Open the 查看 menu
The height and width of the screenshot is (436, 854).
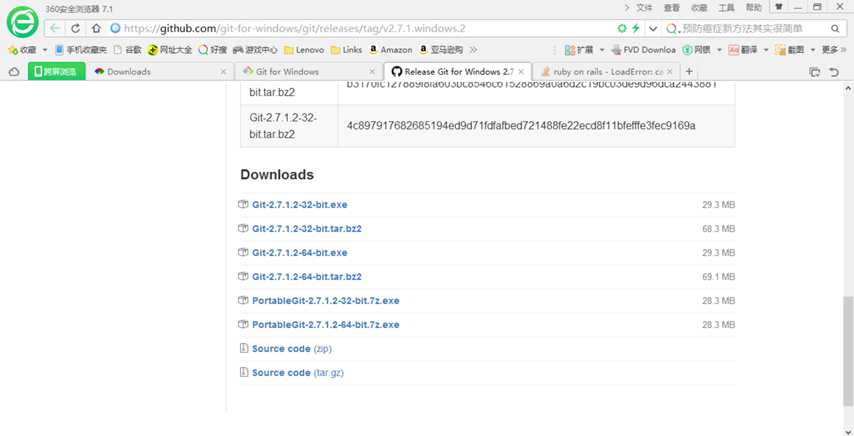coord(672,8)
